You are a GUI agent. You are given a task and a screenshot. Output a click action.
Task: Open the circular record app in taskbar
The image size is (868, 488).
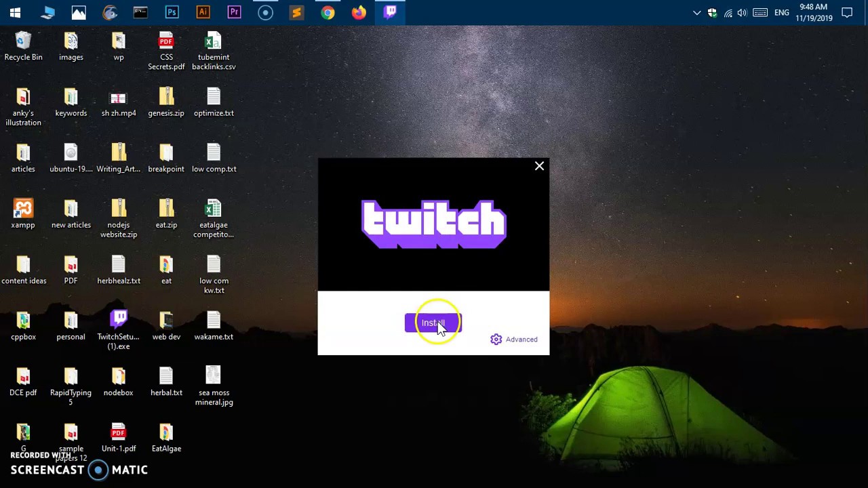(x=265, y=12)
